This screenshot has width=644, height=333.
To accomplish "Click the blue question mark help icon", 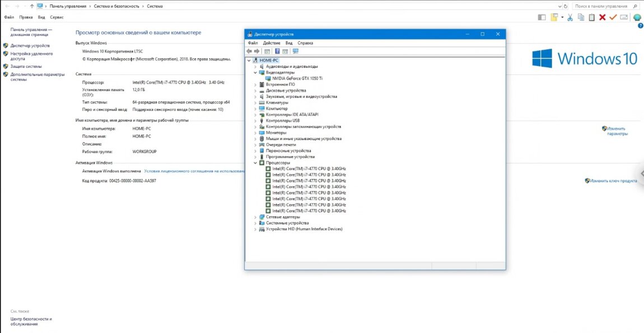I will 641,26.
